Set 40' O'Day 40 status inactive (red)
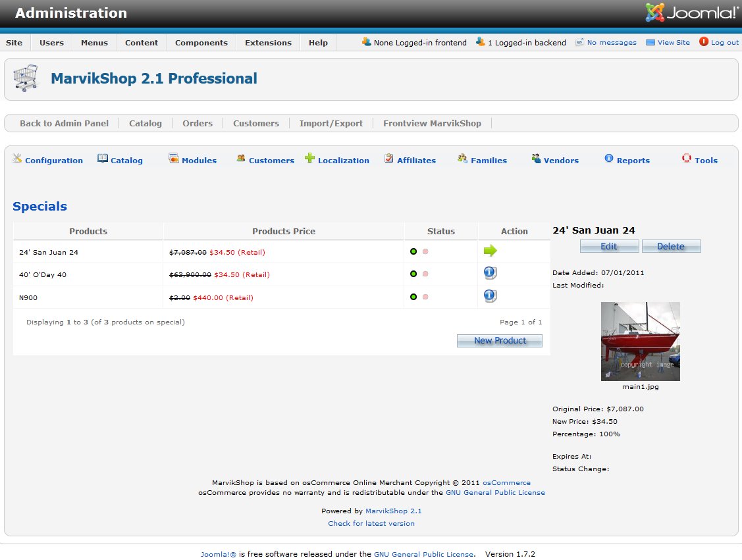 (x=425, y=274)
